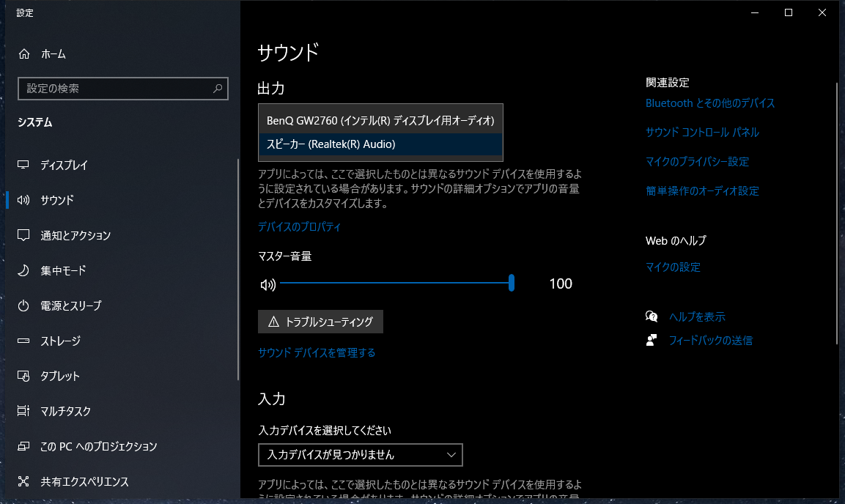Open 通知とアクション settings page
The height and width of the screenshot is (504, 845).
(75, 235)
